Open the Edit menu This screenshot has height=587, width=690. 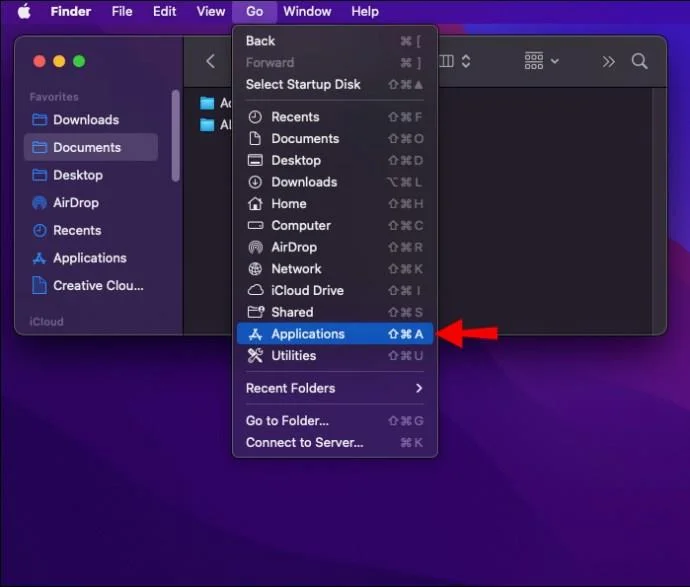click(x=164, y=11)
